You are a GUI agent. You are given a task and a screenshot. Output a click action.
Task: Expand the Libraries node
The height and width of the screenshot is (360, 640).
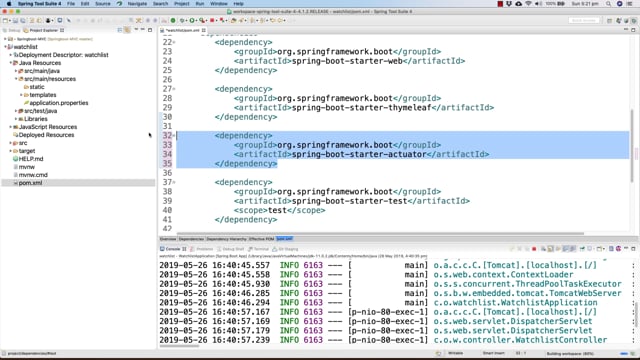(x=16, y=119)
